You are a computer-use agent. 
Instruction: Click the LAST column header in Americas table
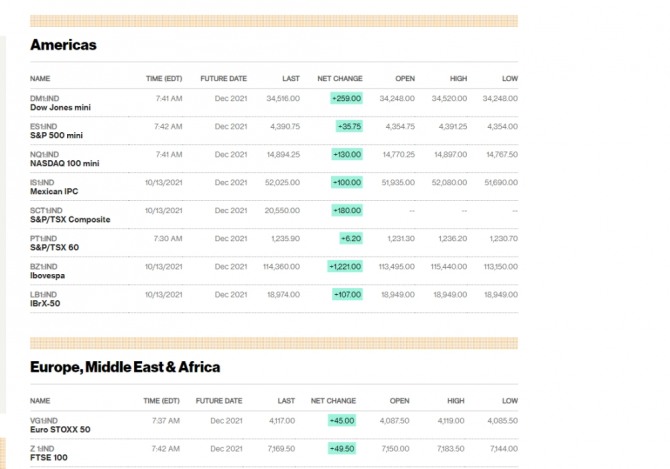(291, 78)
